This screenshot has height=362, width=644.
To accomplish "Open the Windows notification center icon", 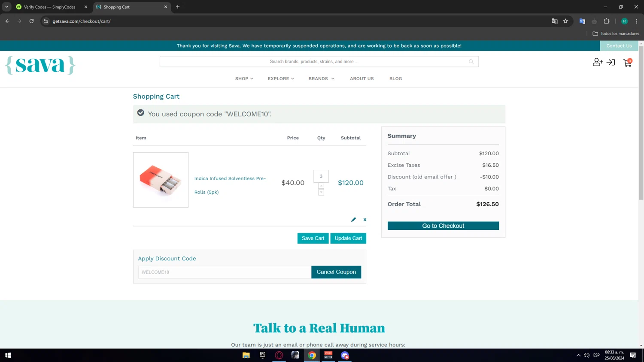I will pos(633,355).
